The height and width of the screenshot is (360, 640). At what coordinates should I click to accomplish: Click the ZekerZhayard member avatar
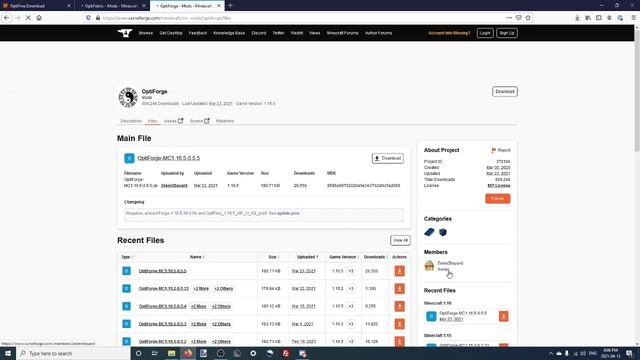tap(429, 266)
